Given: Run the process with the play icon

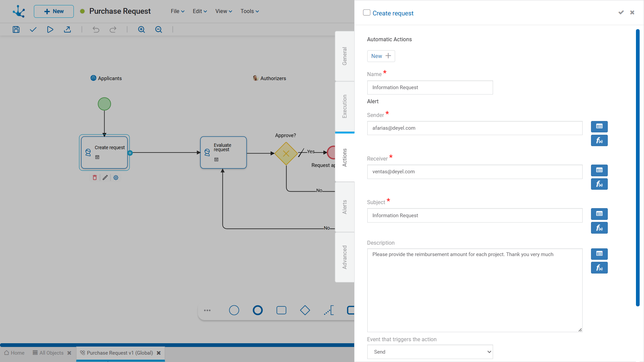Looking at the screenshot, I should pos(50,29).
